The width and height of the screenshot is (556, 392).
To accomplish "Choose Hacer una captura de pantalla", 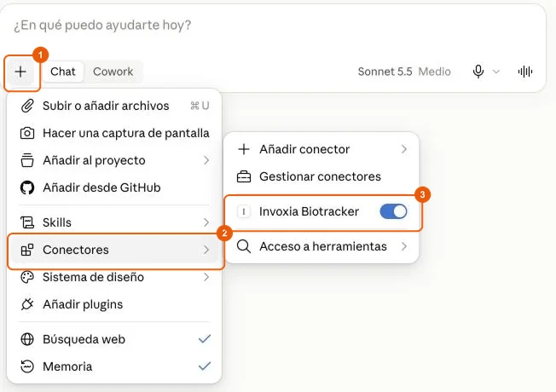I will [114, 133].
